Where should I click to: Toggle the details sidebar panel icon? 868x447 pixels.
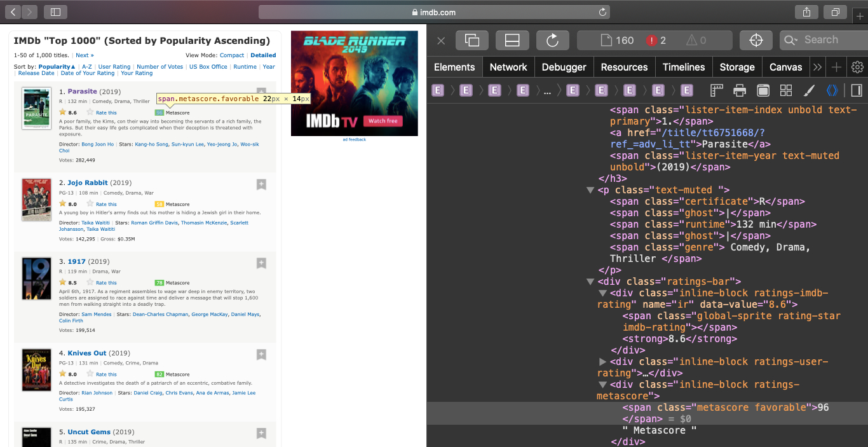(856, 90)
